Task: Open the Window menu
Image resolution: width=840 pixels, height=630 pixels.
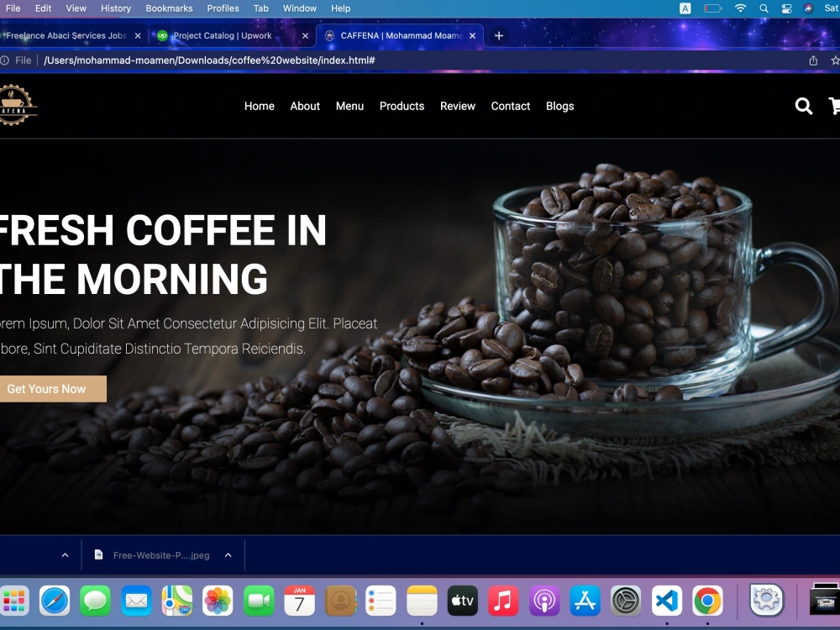Action: 300,8
